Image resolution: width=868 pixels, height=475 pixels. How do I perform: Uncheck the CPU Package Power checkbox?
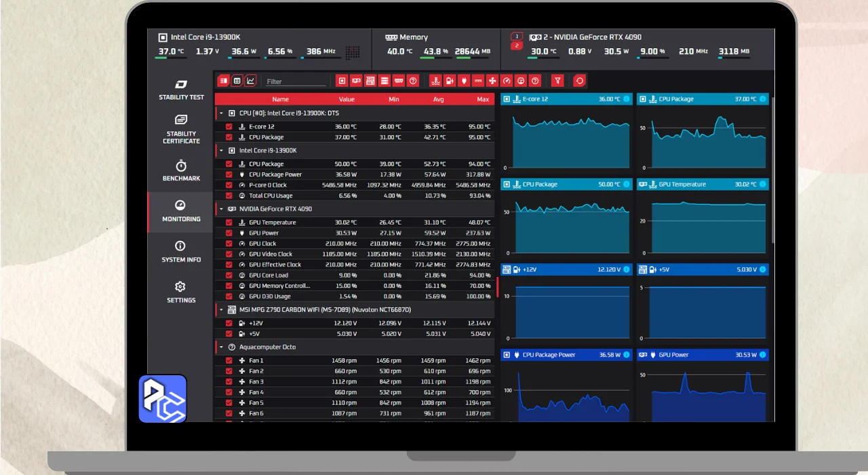(229, 174)
